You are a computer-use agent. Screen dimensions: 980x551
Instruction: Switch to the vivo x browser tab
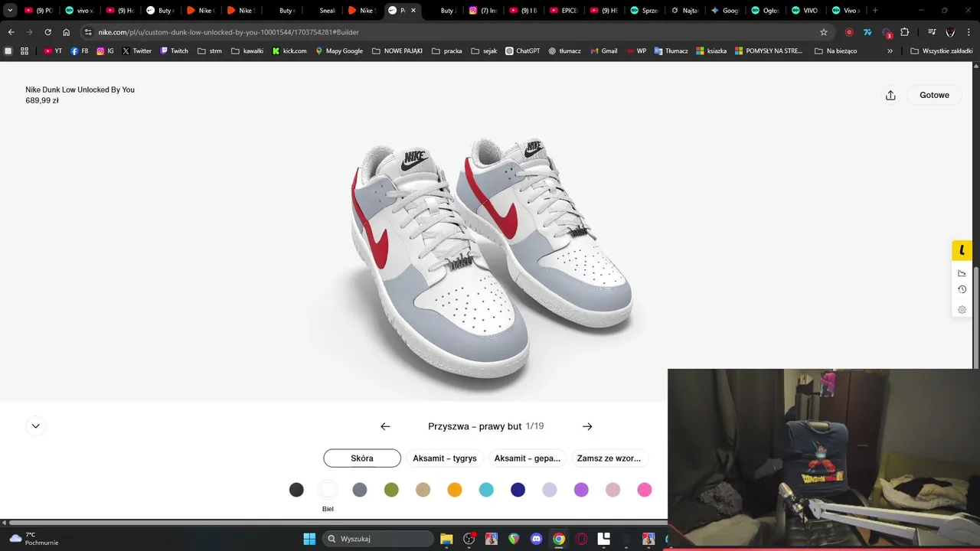pyautogui.click(x=79, y=11)
